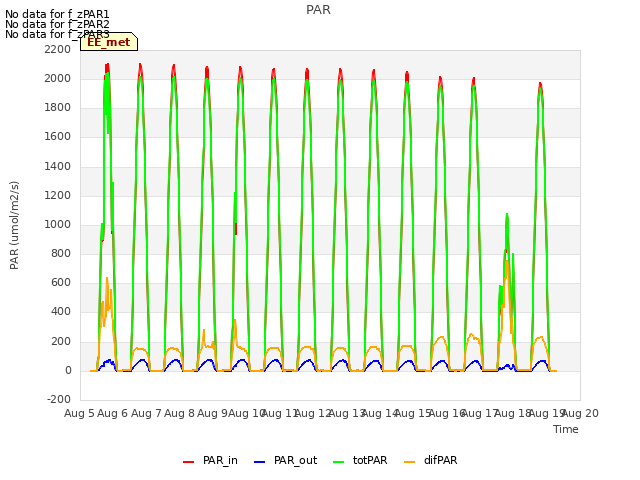The image size is (640, 480).
Task: Click the totPAR green legend swatch
Action: pos(339,462)
